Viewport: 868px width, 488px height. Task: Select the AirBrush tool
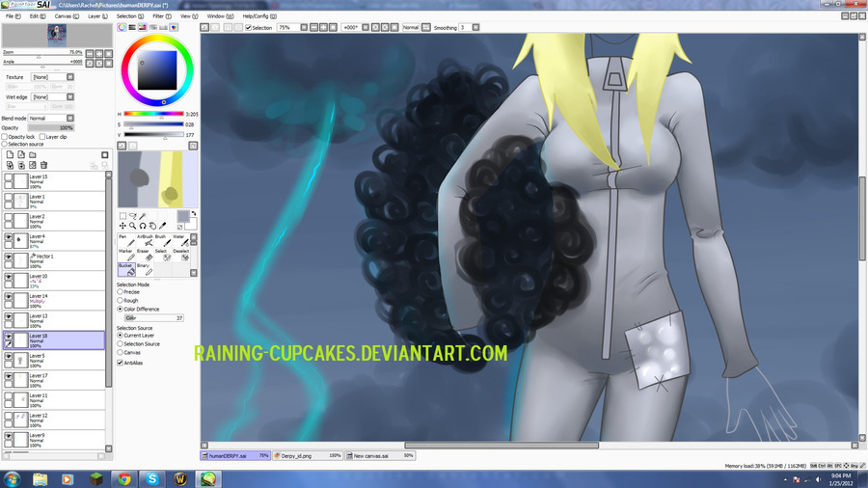(145, 241)
